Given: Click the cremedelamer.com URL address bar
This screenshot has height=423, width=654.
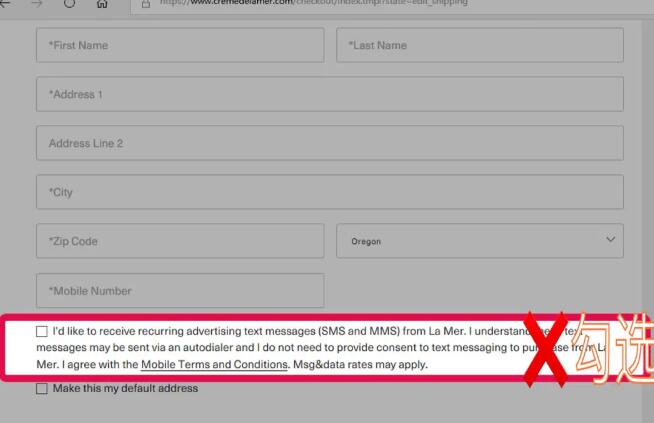Looking at the screenshot, I should coord(392,5).
